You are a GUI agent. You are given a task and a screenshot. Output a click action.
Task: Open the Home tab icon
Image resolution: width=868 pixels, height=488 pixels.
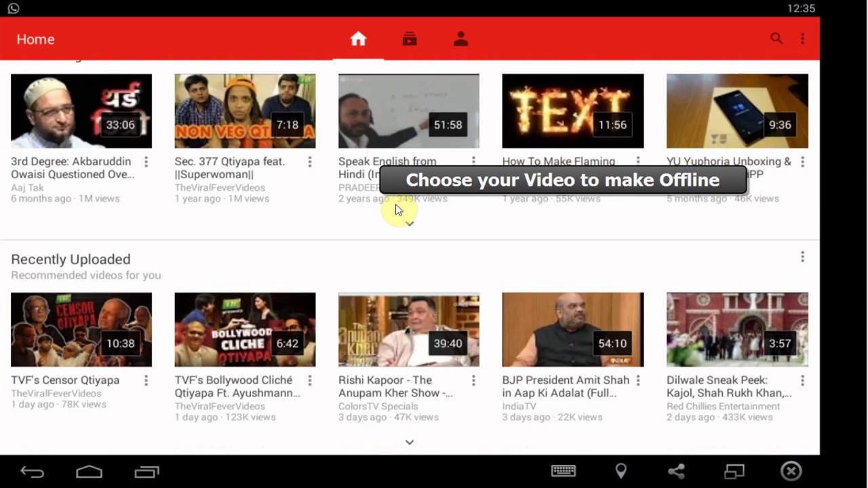point(358,39)
